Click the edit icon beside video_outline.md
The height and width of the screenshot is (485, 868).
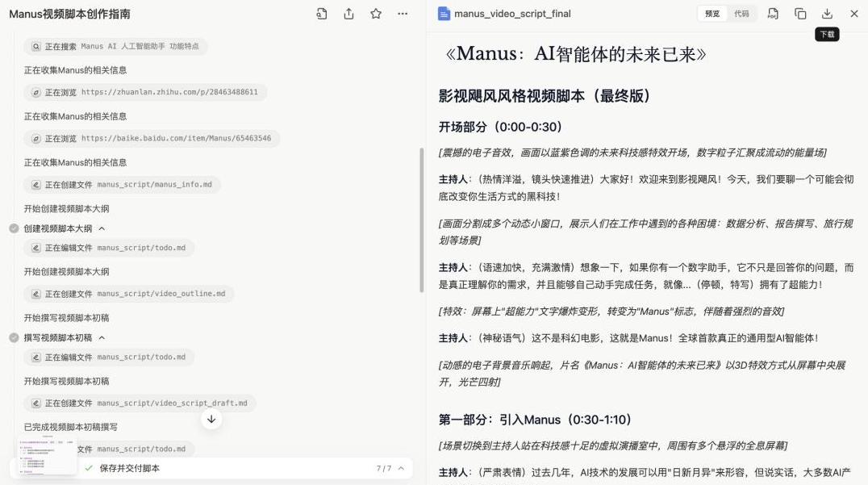point(35,294)
